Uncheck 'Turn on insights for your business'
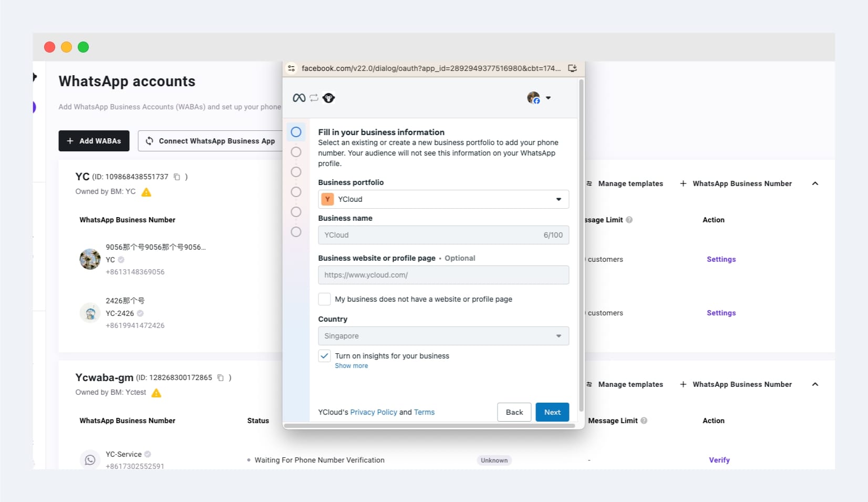Image resolution: width=868 pixels, height=502 pixels. (x=325, y=356)
